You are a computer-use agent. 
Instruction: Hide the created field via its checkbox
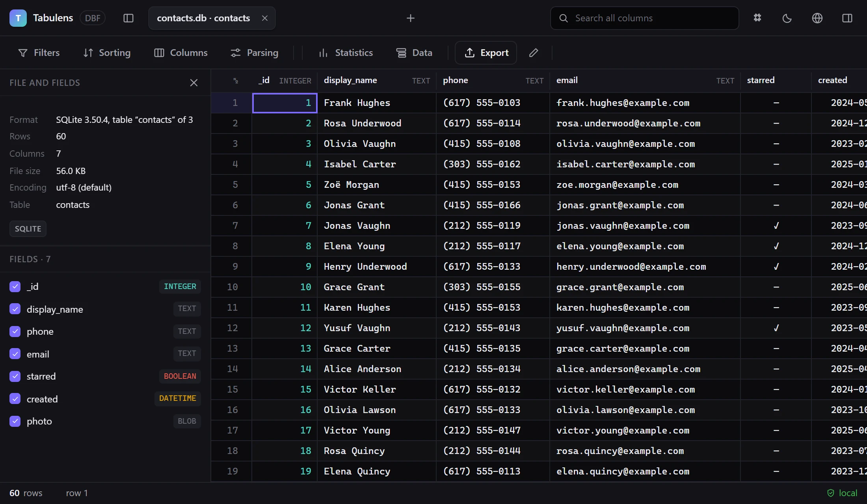point(15,399)
